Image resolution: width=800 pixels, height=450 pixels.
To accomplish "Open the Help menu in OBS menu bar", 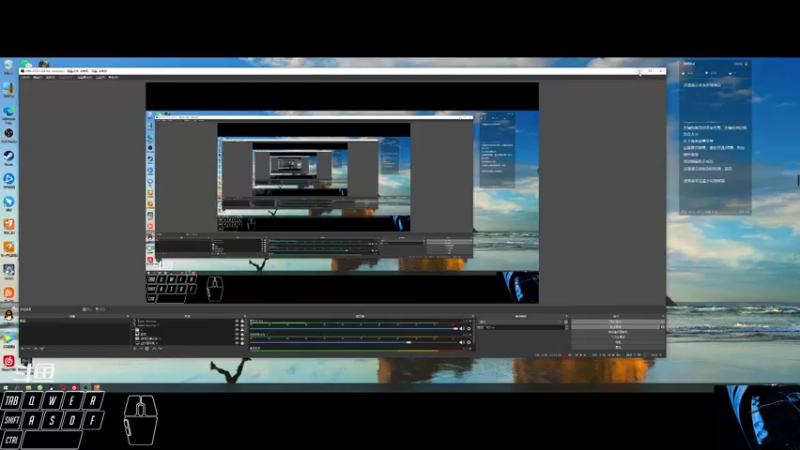I will pyautogui.click(x=113, y=78).
